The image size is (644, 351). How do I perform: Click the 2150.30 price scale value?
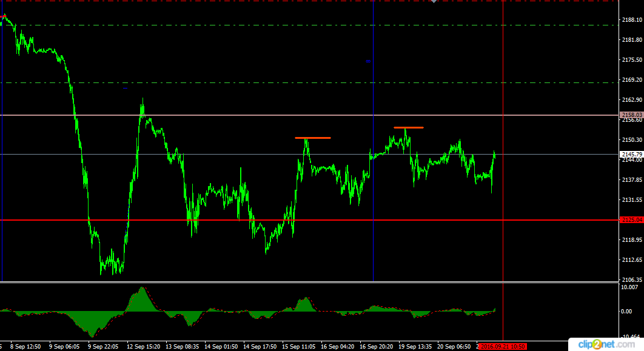click(632, 140)
